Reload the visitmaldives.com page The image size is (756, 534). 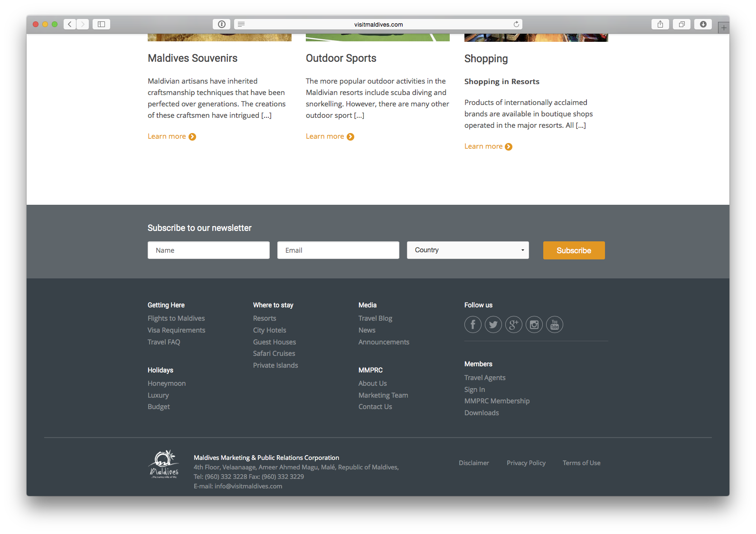(x=516, y=24)
